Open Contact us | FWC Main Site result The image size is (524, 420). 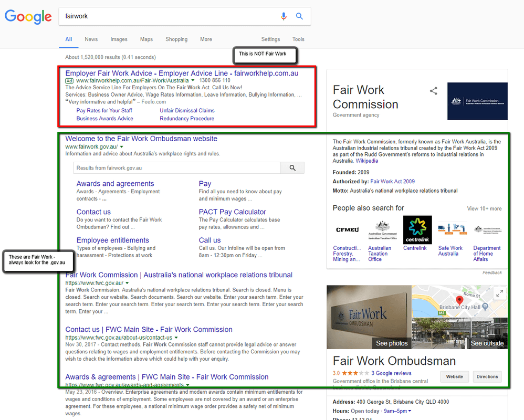149,330
